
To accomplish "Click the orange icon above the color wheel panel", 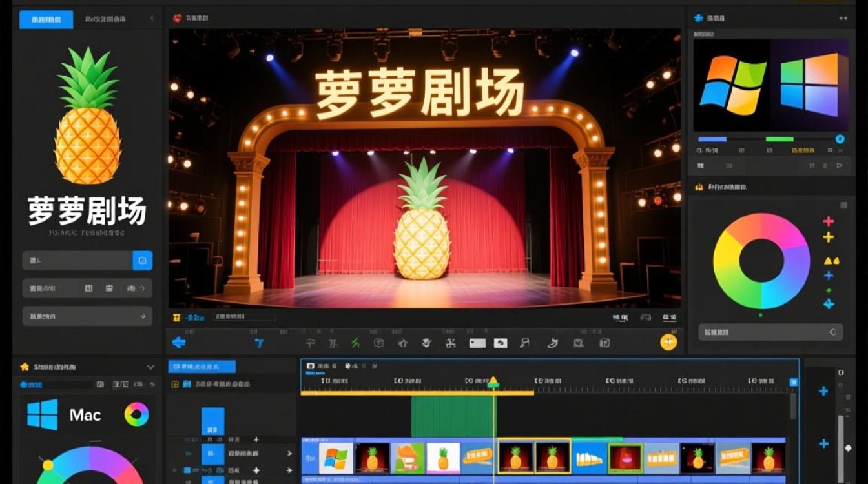I will (698, 187).
